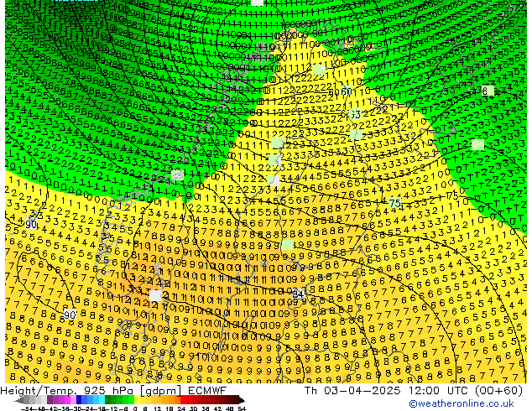Click the '84' contour label on the map
This screenshot has height=411, width=532.
click(298, 294)
